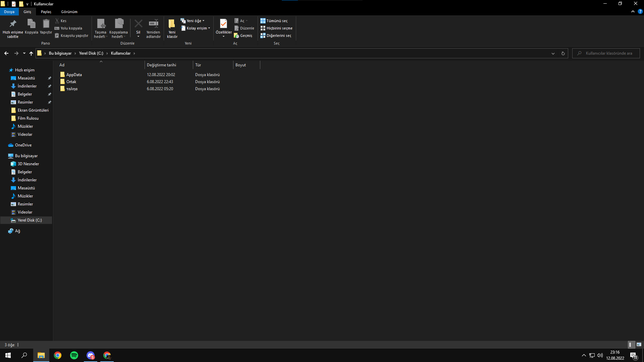
Task: Open Özellikler properties icon
Action: tap(223, 24)
